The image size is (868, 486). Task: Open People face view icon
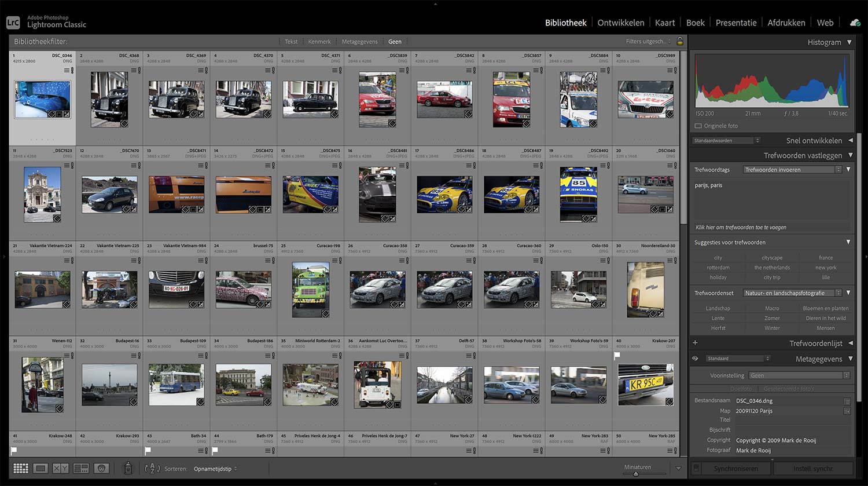coord(101,468)
